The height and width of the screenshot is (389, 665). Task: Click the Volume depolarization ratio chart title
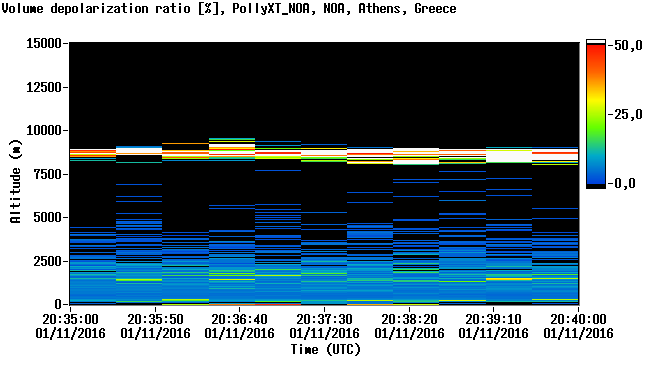coord(229,8)
